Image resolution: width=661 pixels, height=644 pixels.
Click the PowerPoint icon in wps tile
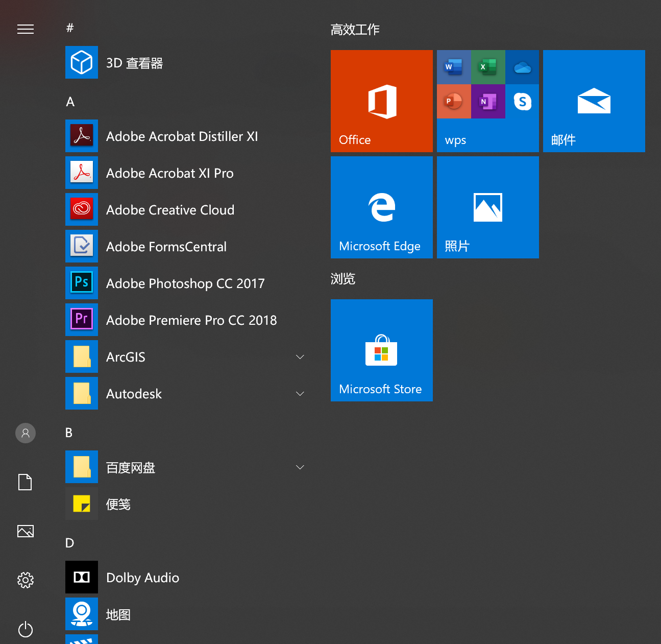454,101
